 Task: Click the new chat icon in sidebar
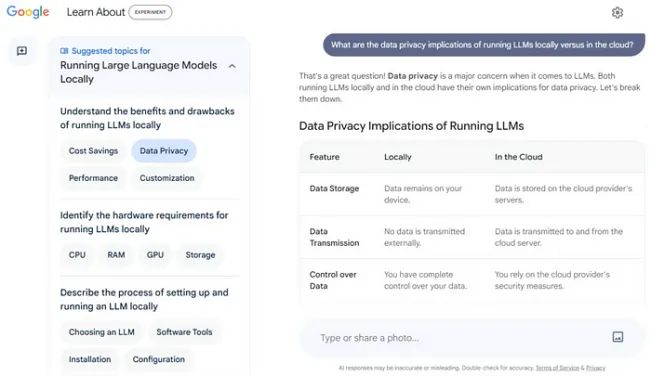coord(22,51)
